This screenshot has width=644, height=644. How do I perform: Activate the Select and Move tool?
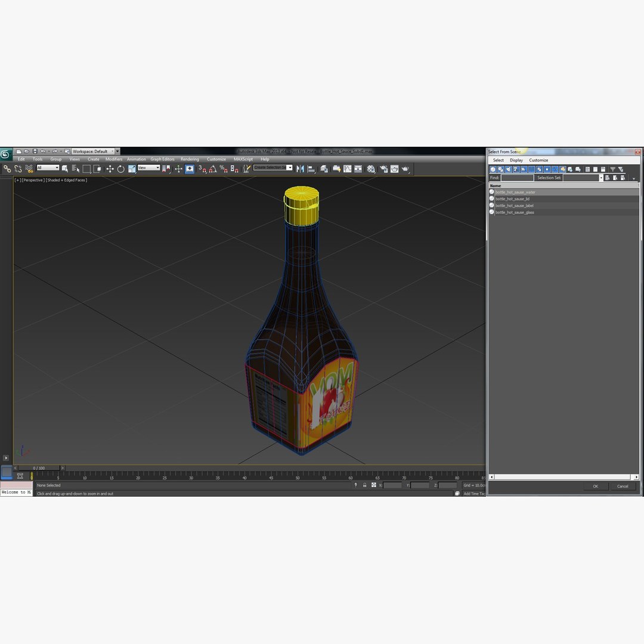point(110,169)
